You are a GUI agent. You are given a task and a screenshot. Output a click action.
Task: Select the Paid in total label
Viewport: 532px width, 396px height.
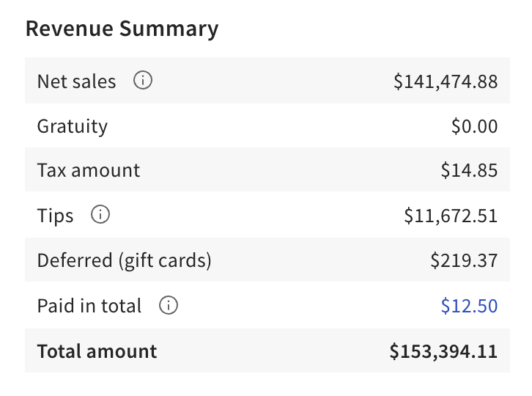89,306
